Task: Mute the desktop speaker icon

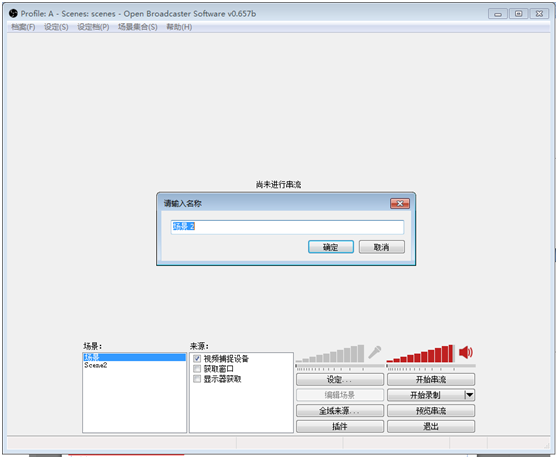Action: pyautogui.click(x=465, y=352)
